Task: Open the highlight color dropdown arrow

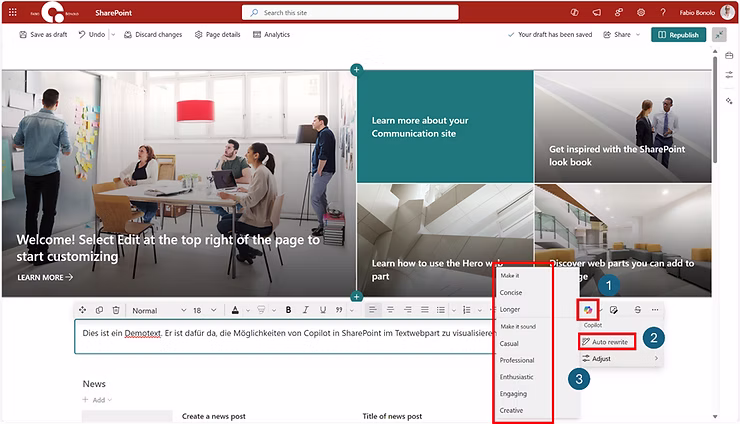Action: 274,310
